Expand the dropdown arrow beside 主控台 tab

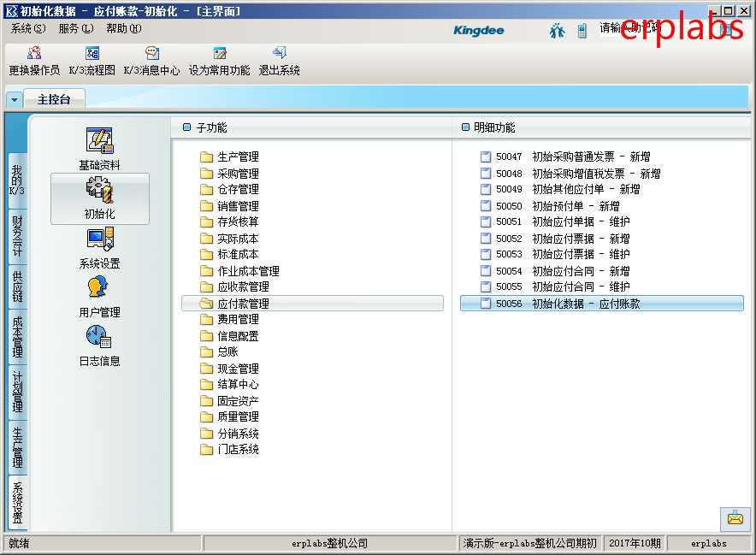coord(14,100)
